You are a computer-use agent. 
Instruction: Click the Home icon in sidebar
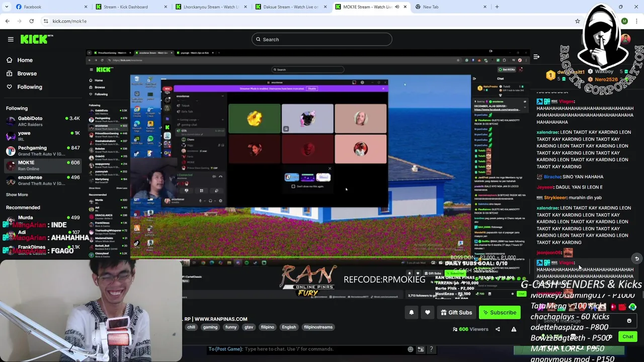[10, 60]
